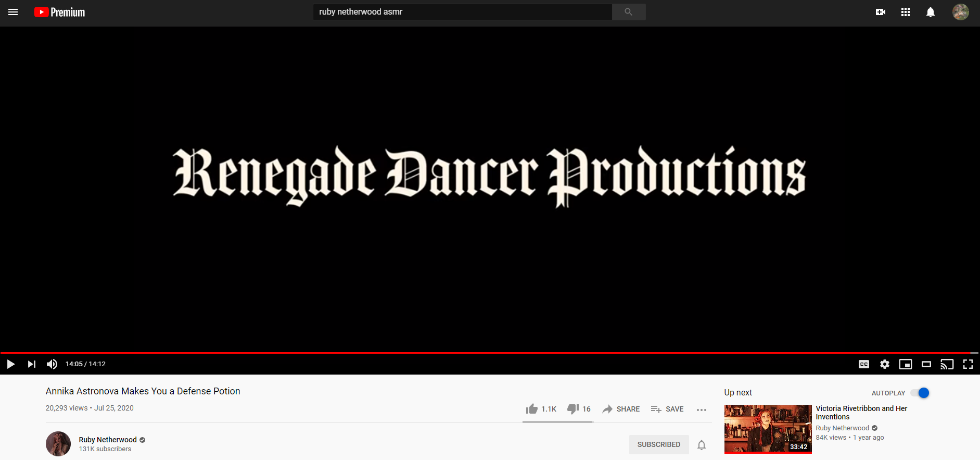Screen dimensions: 980x460
Task: Click the search magnifier button
Action: coord(628,12)
